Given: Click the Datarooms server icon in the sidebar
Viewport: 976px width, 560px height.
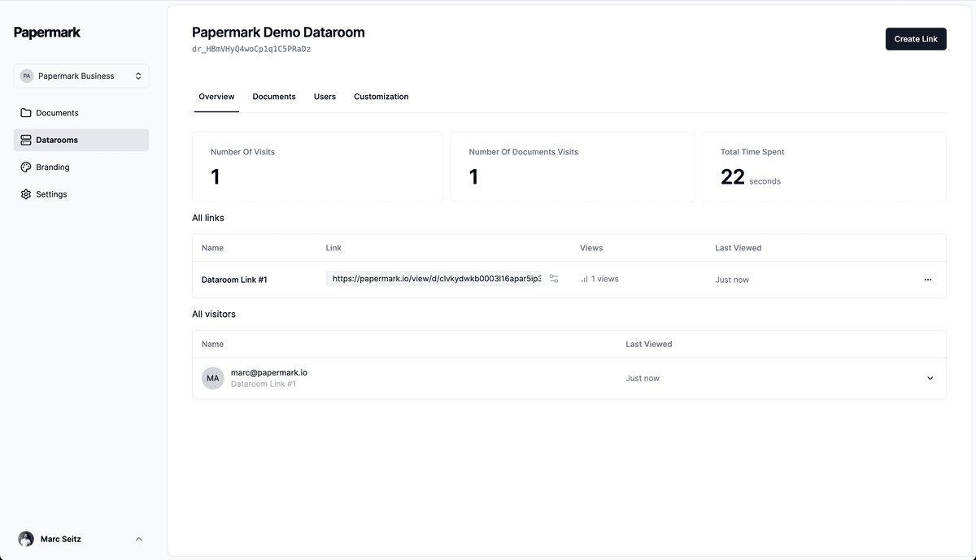Looking at the screenshot, I should [x=26, y=140].
